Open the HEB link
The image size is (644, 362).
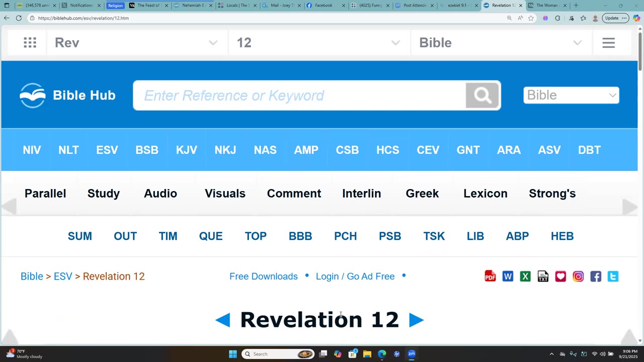[562, 236]
